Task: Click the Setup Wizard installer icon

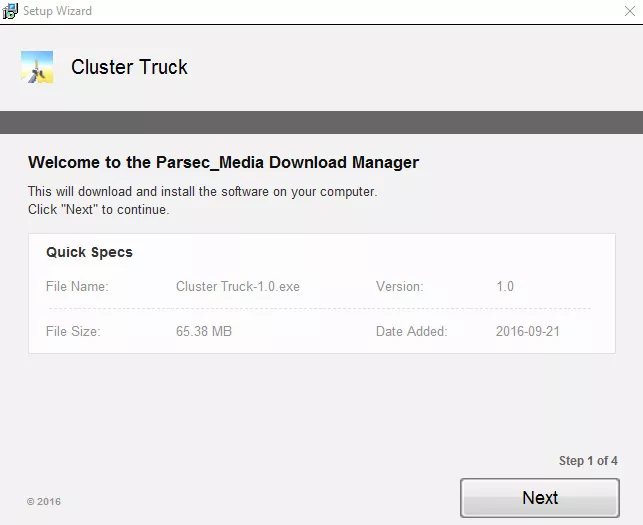Action: tap(10, 11)
